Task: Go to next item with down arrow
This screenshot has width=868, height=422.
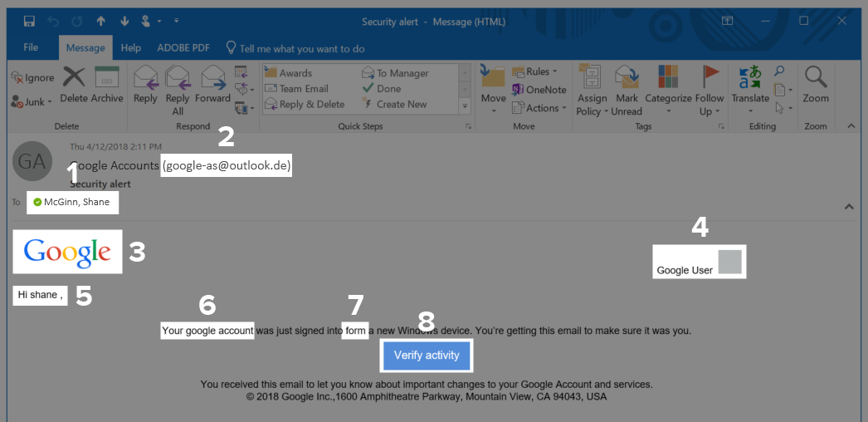Action: pyautogui.click(x=124, y=22)
